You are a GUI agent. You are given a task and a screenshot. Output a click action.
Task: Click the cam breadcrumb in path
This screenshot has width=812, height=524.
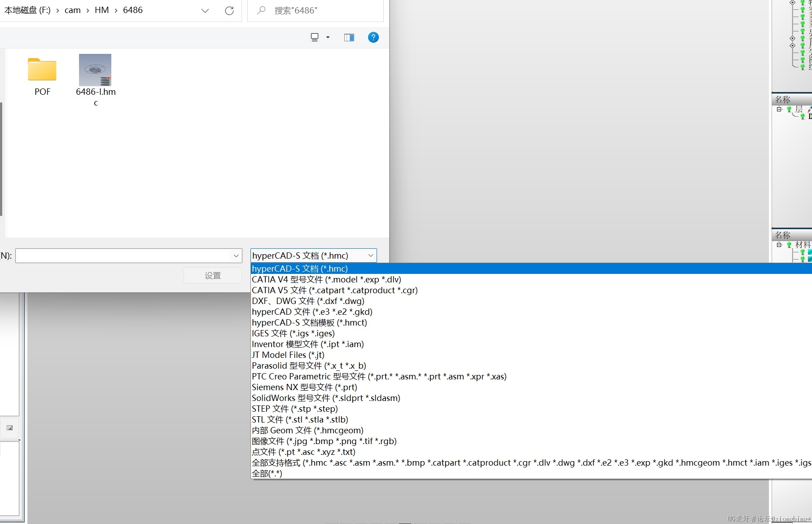(x=72, y=10)
